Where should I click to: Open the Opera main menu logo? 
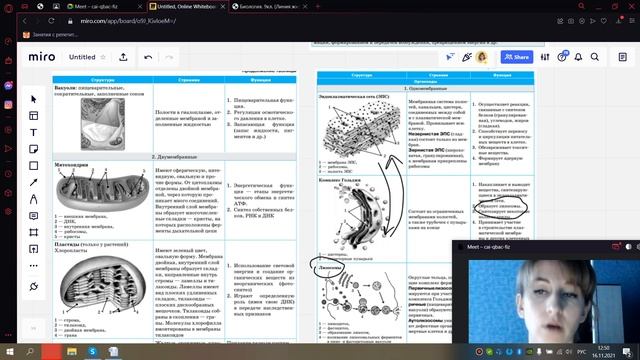coord(8,8)
